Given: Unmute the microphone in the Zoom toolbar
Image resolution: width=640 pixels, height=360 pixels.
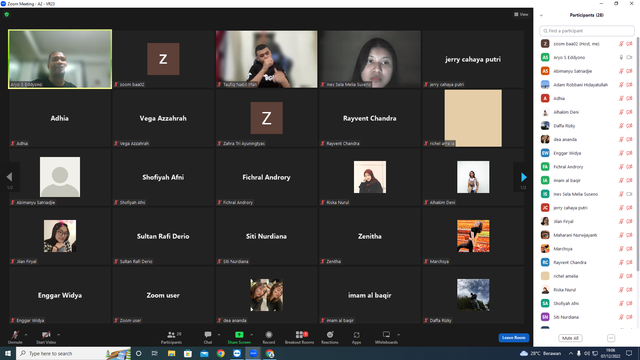Looking at the screenshot, I should pos(15,335).
